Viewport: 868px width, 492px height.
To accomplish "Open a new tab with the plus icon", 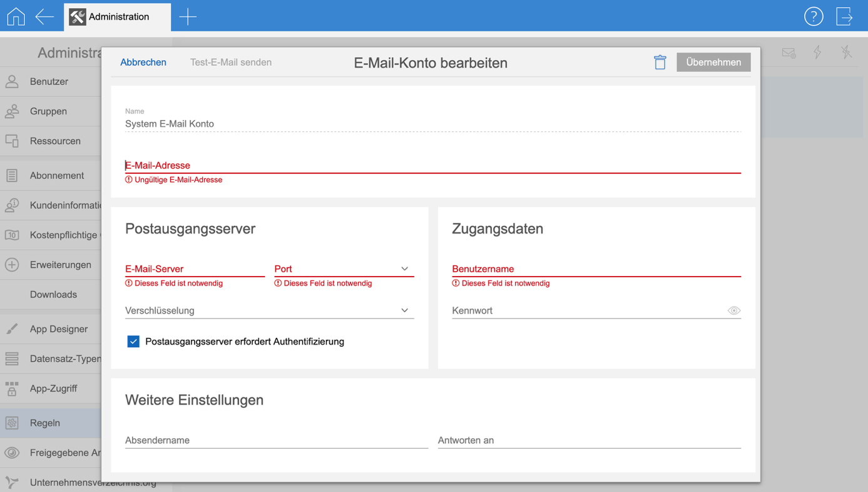I will pyautogui.click(x=188, y=17).
